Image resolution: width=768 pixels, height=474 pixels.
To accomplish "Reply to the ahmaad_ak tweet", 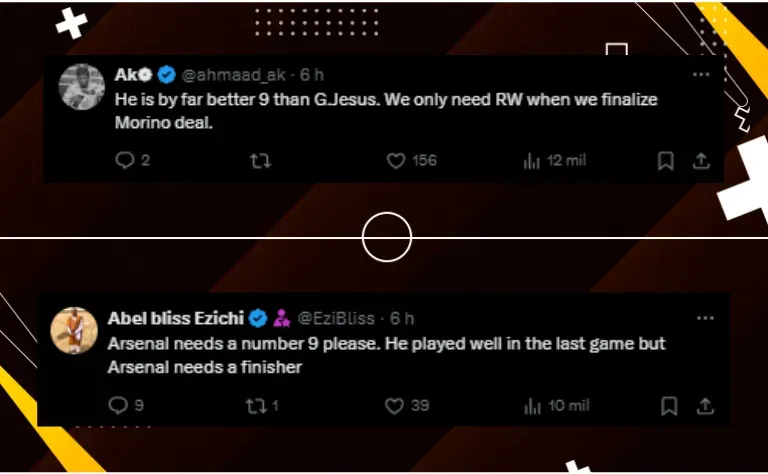I will 125,160.
